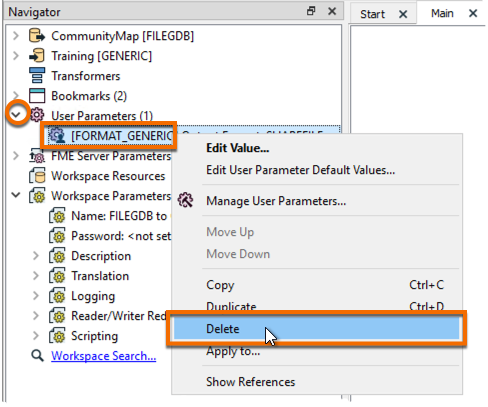Select Copy in the context menu

click(317, 285)
